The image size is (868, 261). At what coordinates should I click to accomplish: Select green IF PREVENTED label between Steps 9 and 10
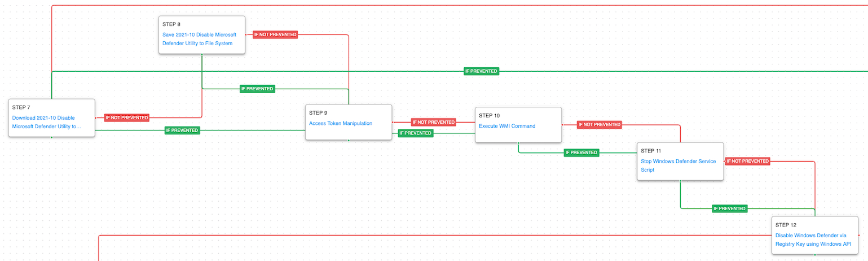click(x=415, y=133)
